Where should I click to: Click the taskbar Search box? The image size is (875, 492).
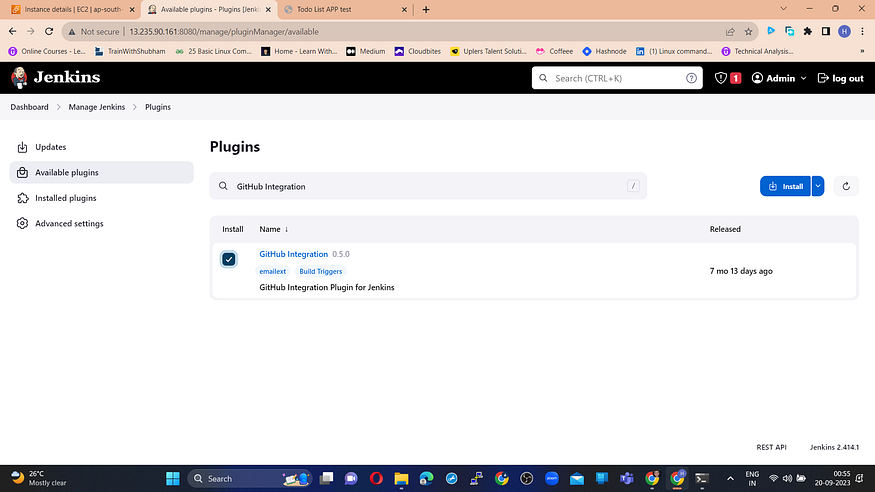(249, 479)
